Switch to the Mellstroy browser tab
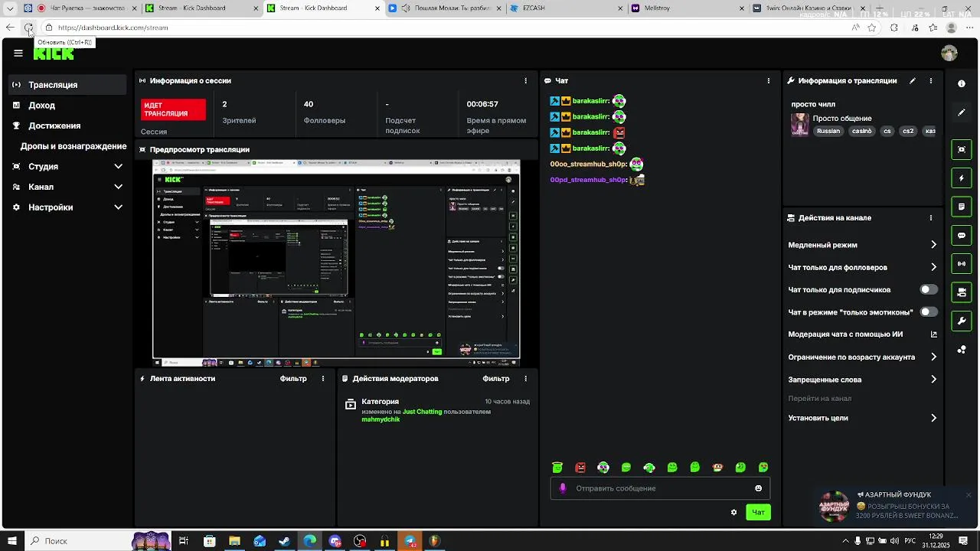Image resolution: width=980 pixels, height=551 pixels. pyautogui.click(x=685, y=8)
